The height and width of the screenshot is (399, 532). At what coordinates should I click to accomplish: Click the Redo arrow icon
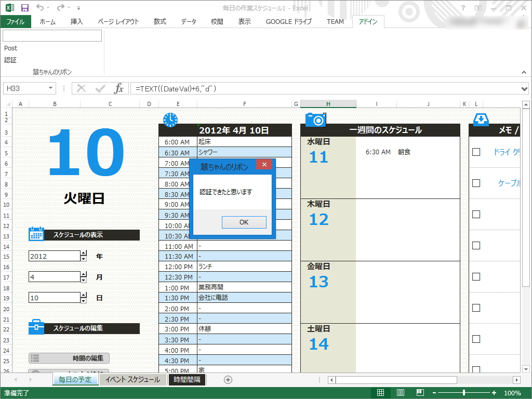coord(61,7)
